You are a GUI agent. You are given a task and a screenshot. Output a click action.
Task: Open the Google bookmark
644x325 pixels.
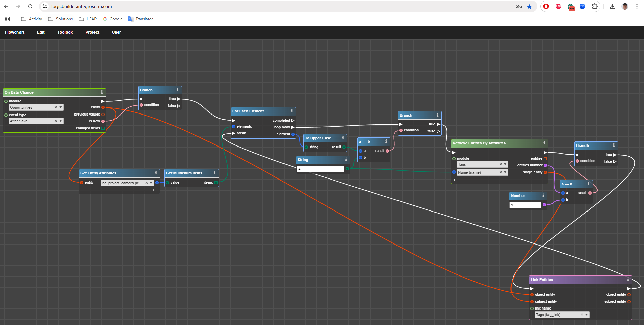(x=113, y=19)
